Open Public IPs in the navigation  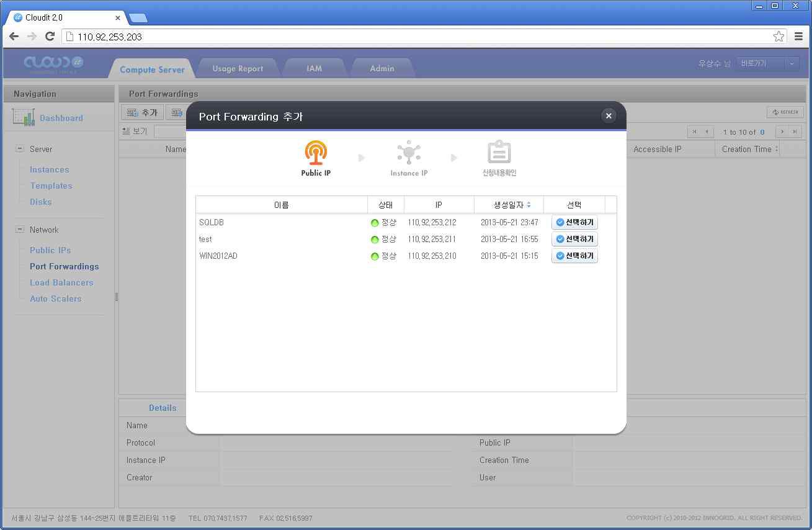coord(50,250)
